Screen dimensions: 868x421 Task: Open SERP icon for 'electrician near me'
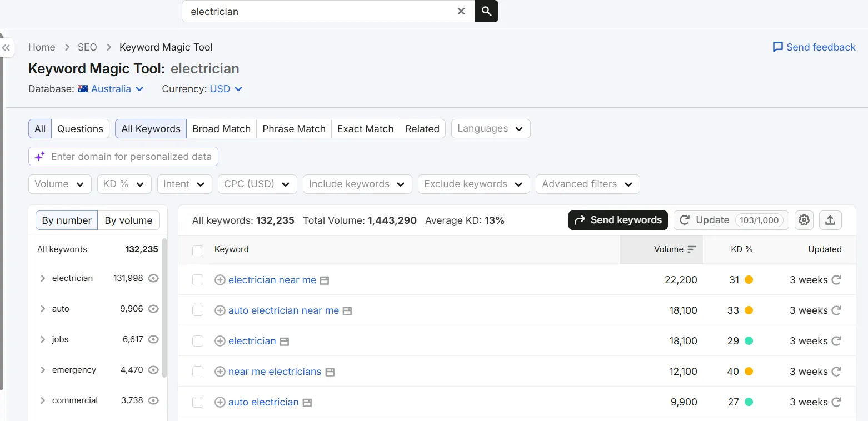pyautogui.click(x=325, y=280)
